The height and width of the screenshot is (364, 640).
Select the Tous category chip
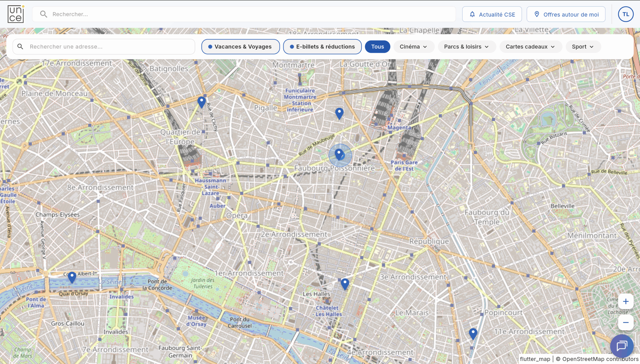click(377, 47)
